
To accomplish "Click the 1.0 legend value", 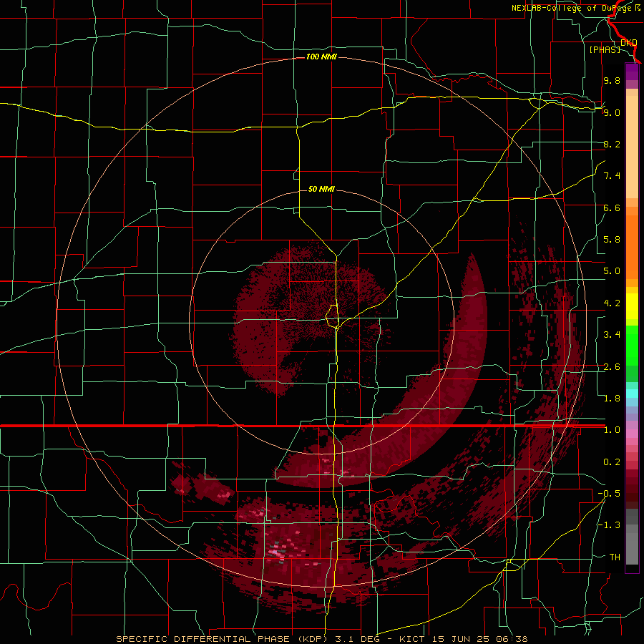I will [612, 430].
